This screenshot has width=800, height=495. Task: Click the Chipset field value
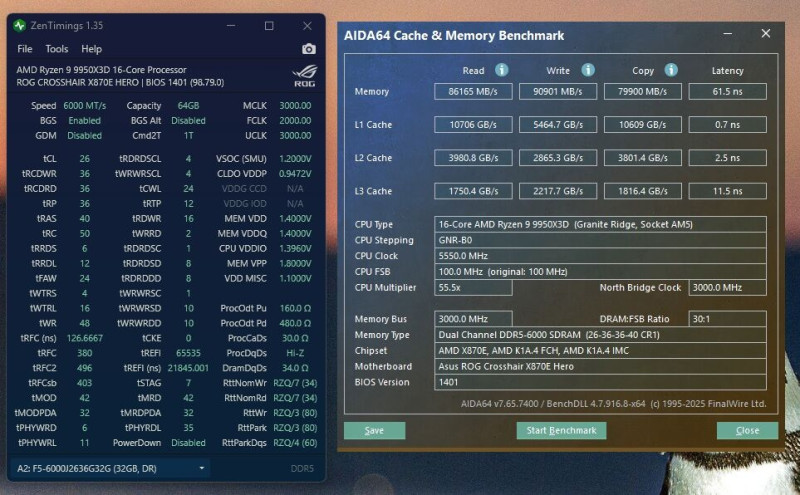[601, 351]
